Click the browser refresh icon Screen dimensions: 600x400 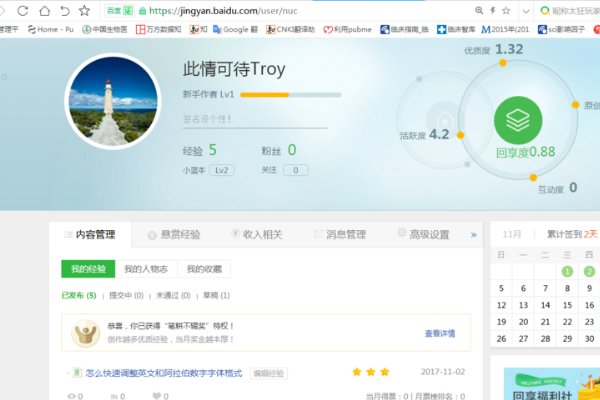click(23, 11)
